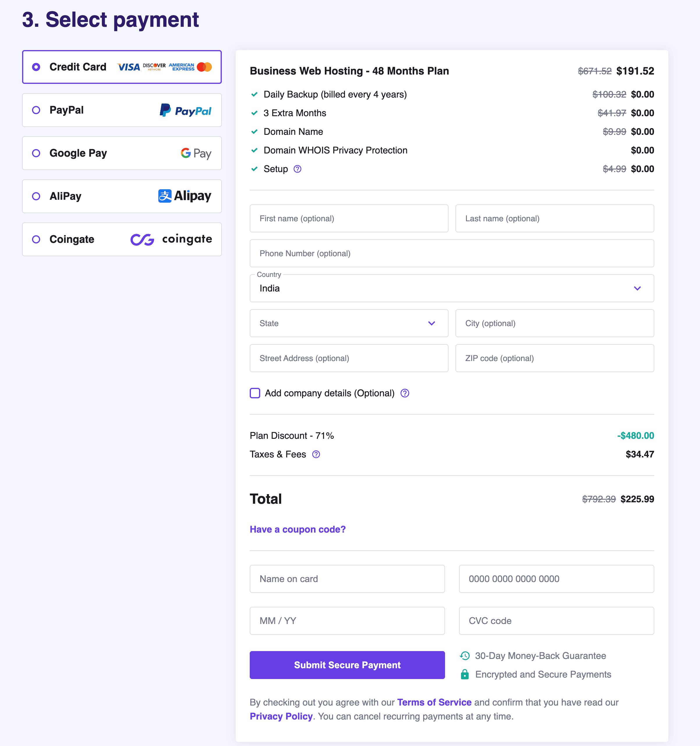This screenshot has width=700, height=746.
Task: Click help icon beside company details
Action: click(404, 393)
